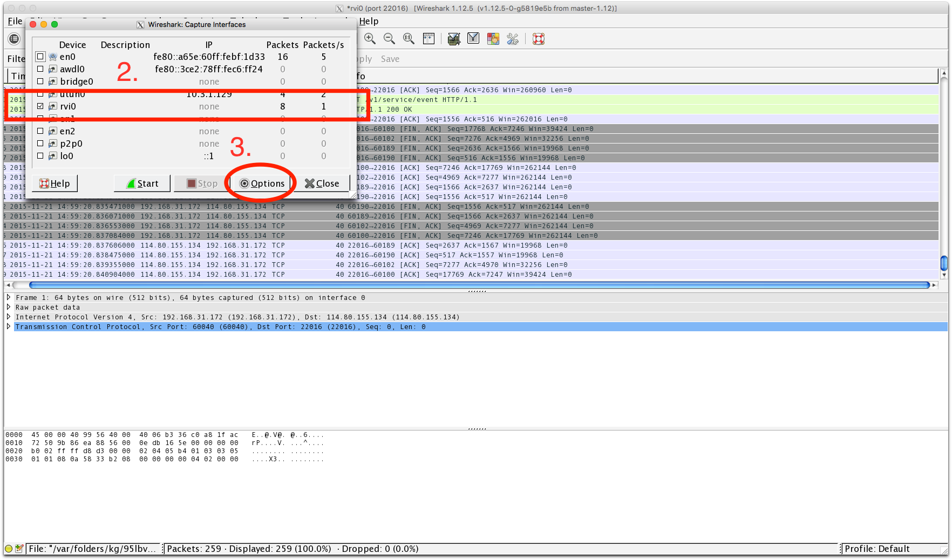Enable the bridge0 interface checkbox
This screenshot has height=560, width=952.
(40, 81)
